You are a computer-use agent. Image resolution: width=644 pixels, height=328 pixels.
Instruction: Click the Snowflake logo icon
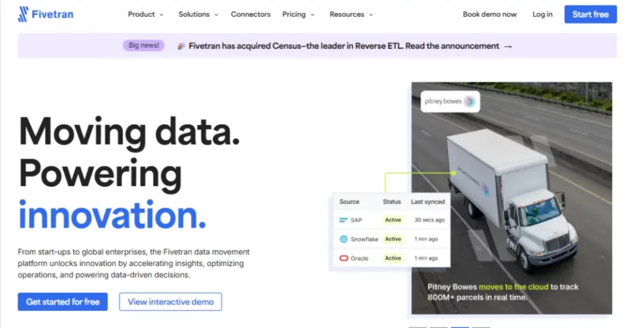(x=344, y=239)
